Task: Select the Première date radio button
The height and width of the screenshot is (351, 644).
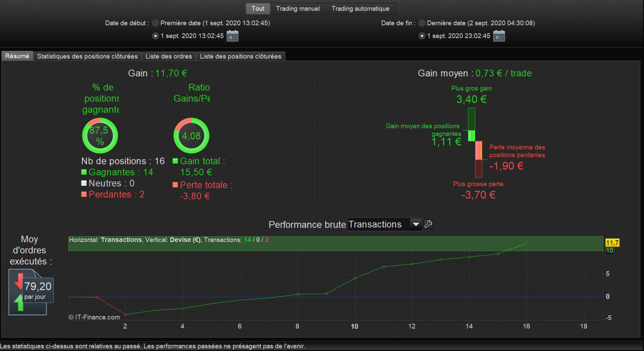Action: click(x=155, y=23)
